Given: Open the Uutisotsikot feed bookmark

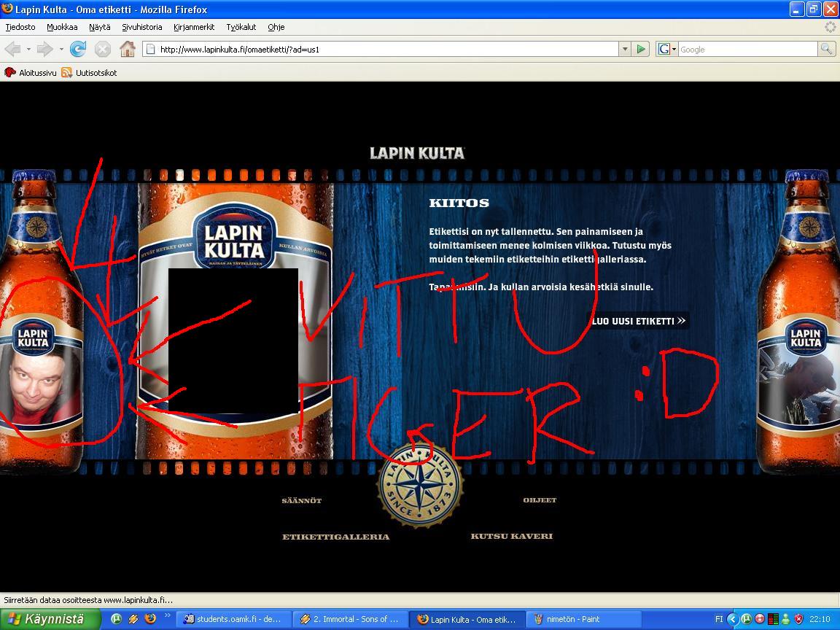Looking at the screenshot, I should 89,72.
